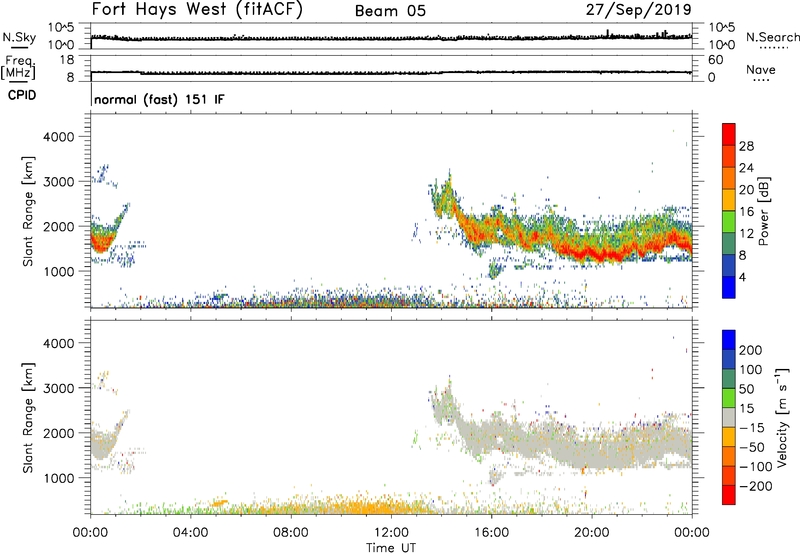Click the "20:00" time tick label
This screenshot has width=800, height=554.
point(591,533)
